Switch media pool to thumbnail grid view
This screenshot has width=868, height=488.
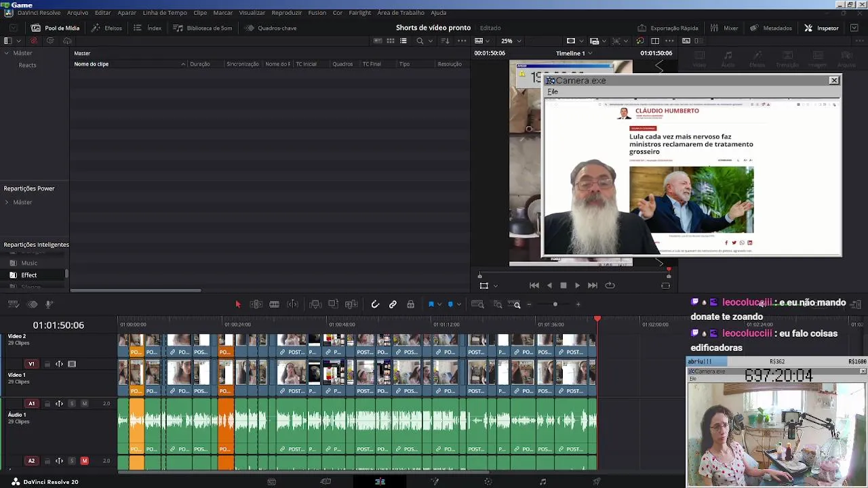(391, 41)
